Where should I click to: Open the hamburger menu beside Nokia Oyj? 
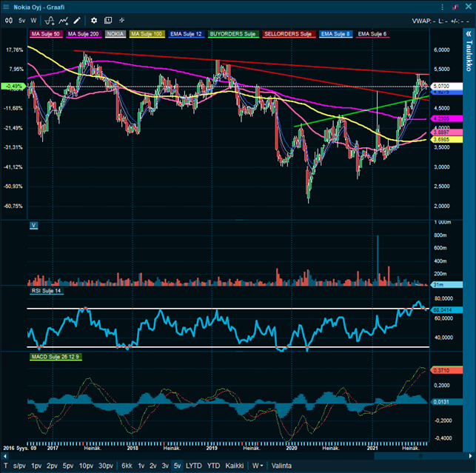tap(6, 7)
